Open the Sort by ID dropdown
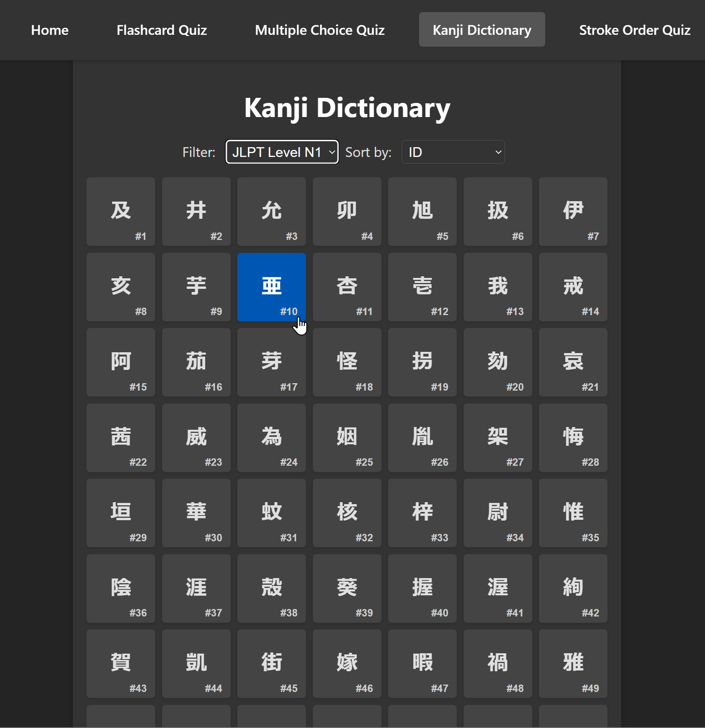The height and width of the screenshot is (728, 705). pos(453,152)
